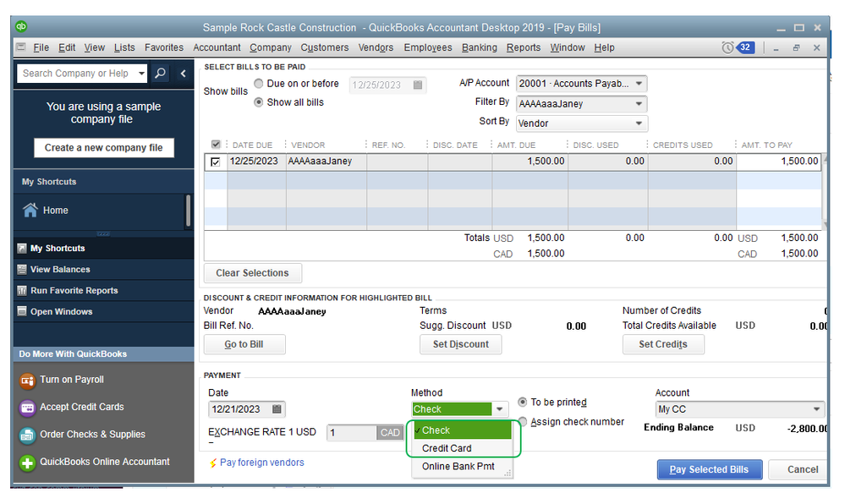This screenshot has width=845, height=504.
Task: Open the Pay foreign vendors link
Action: pos(262,463)
